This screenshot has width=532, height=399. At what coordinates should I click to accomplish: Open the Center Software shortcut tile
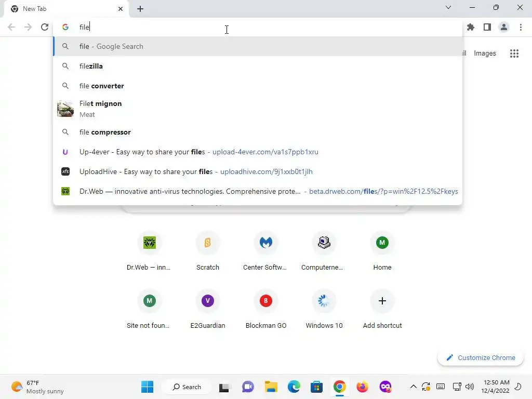[265, 251]
